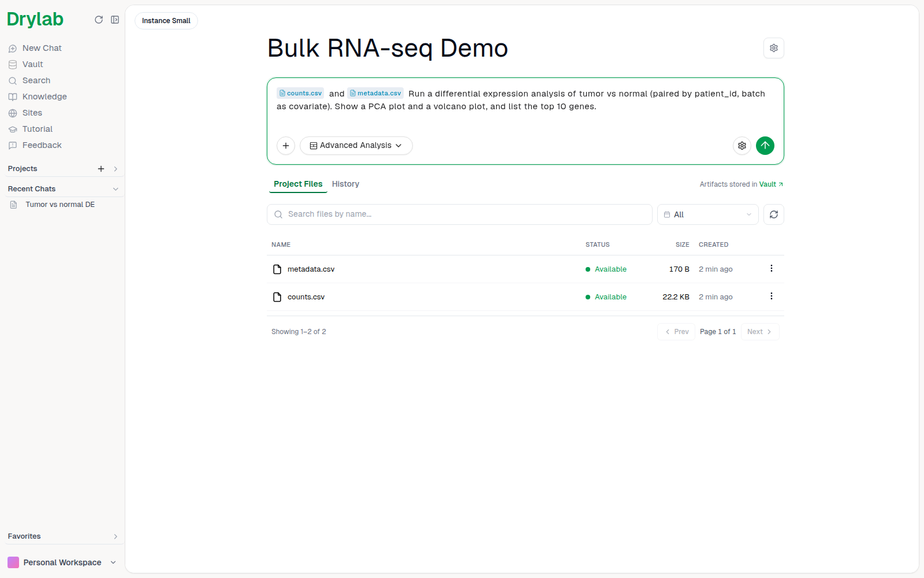Add a new project with plus icon
Screen dimensions: 924x578
pos(101,169)
